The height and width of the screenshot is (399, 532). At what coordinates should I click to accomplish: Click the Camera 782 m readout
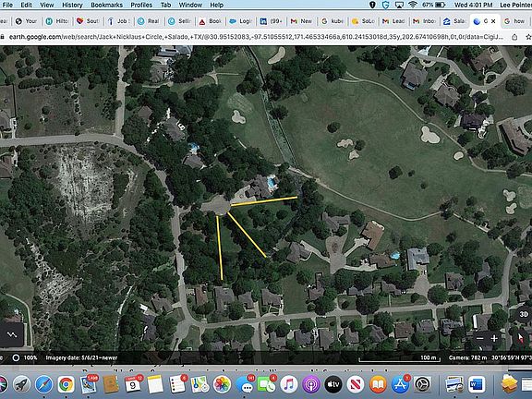pyautogui.click(x=468, y=357)
